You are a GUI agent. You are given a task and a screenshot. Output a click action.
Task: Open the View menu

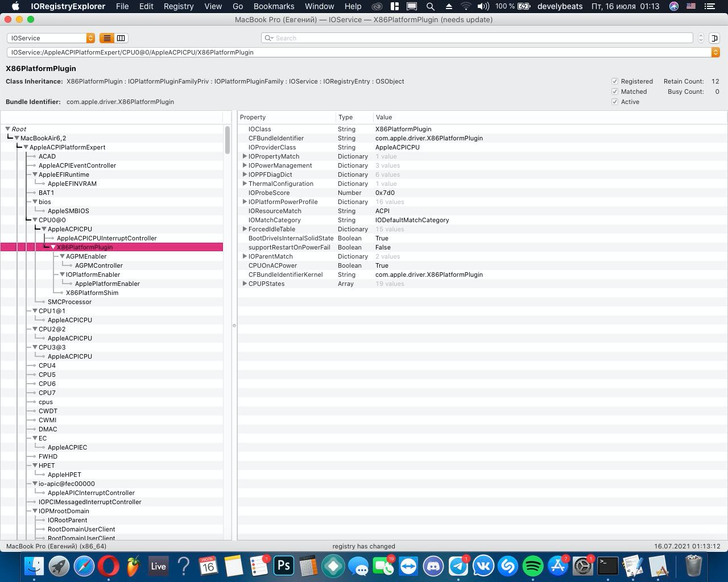(x=213, y=6)
